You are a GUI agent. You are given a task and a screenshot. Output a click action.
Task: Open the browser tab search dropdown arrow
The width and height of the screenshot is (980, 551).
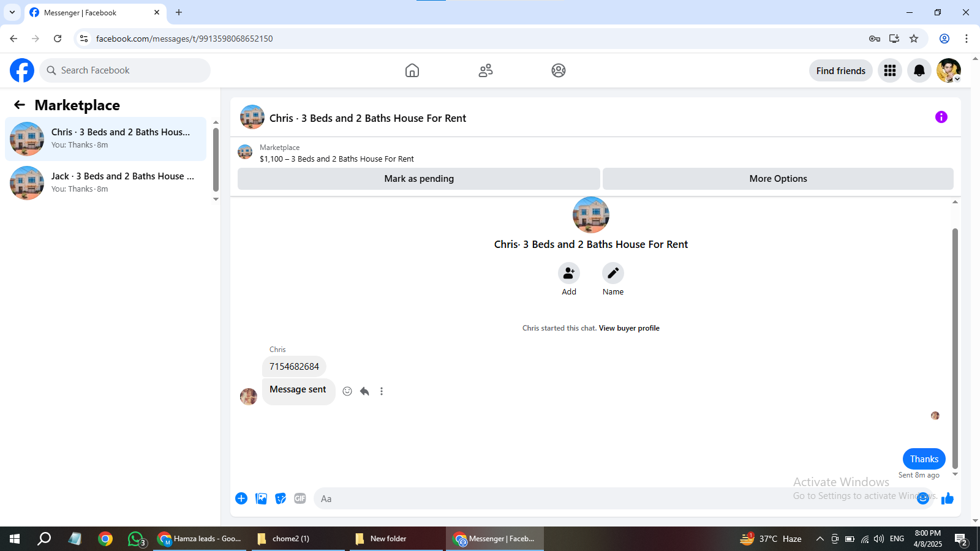click(x=12, y=12)
